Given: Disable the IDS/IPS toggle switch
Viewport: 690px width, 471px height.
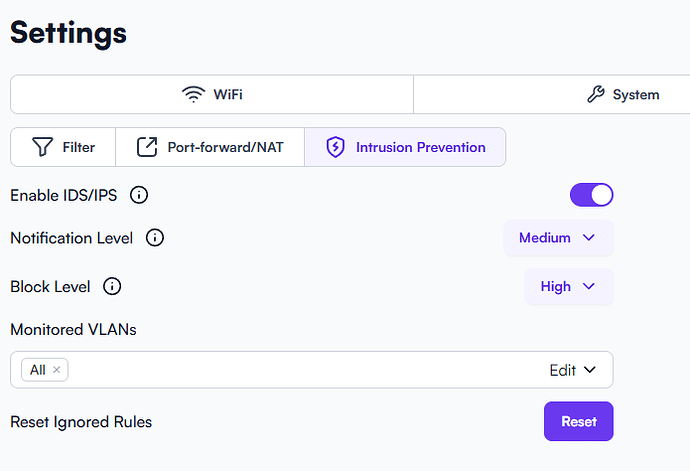Looking at the screenshot, I should coord(591,195).
